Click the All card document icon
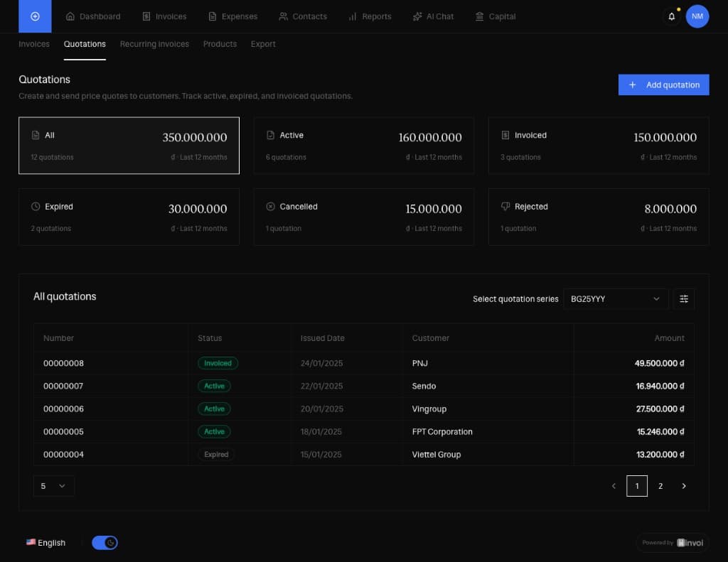This screenshot has height=562, width=728. (x=36, y=135)
